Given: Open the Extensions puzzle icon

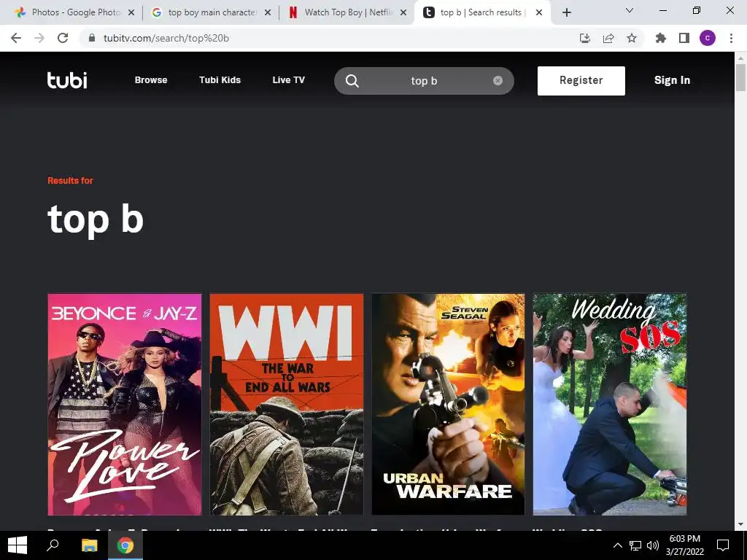Looking at the screenshot, I should click(661, 38).
